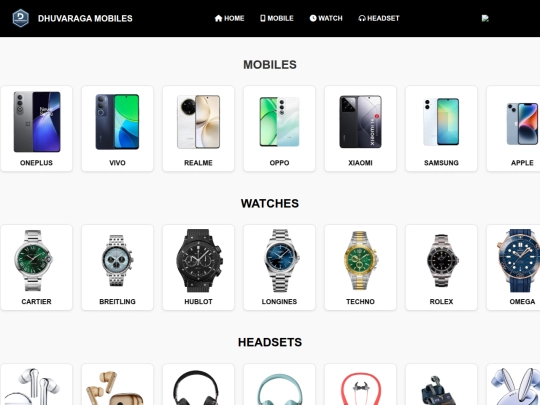The height and width of the screenshot is (405, 540).
Task: Click the Longines label
Action: click(279, 302)
